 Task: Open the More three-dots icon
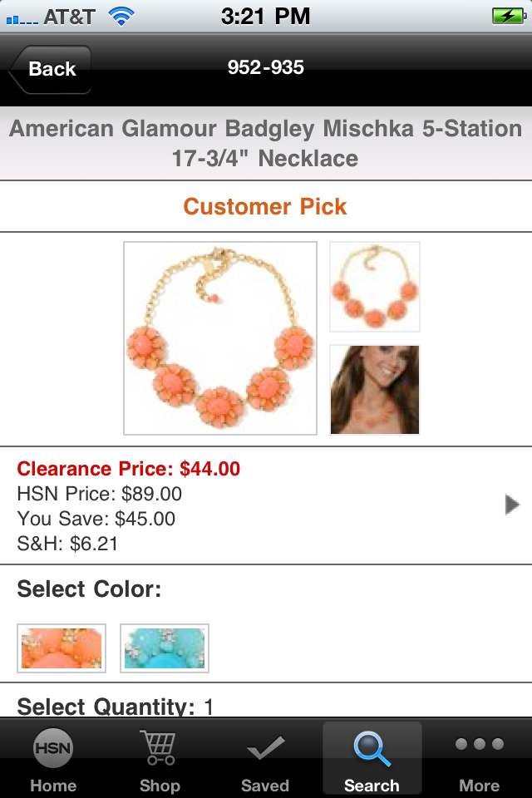(479, 744)
